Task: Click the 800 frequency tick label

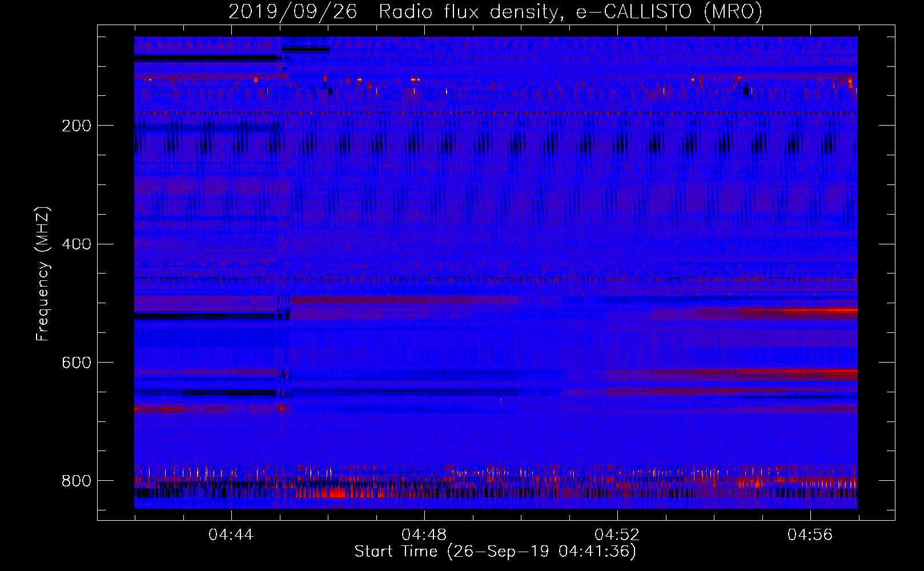Action: coord(77,481)
